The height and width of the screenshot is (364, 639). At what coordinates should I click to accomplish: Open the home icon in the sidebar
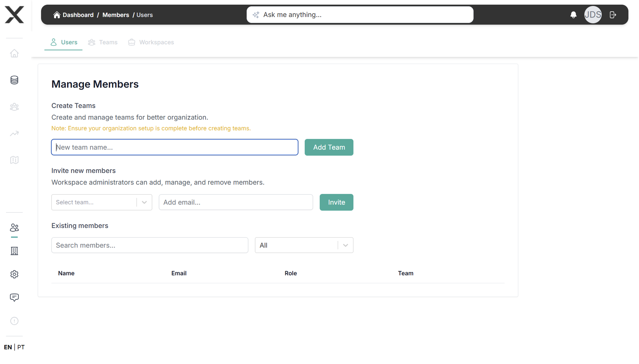click(x=14, y=54)
